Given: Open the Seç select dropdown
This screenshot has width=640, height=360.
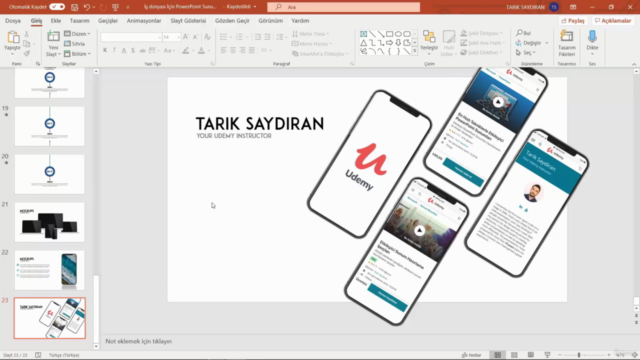Looking at the screenshot, I should click(x=526, y=53).
